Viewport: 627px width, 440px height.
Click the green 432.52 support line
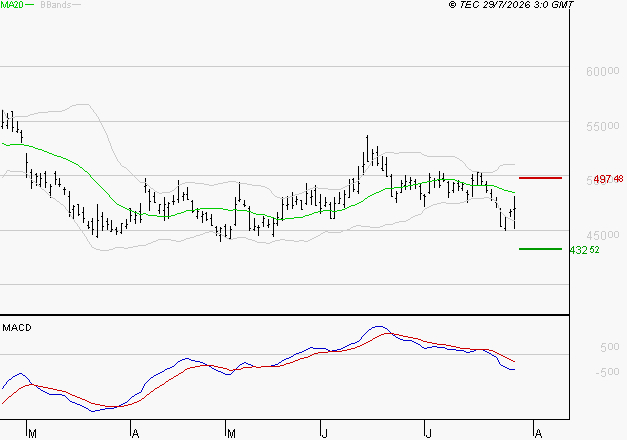click(x=540, y=249)
